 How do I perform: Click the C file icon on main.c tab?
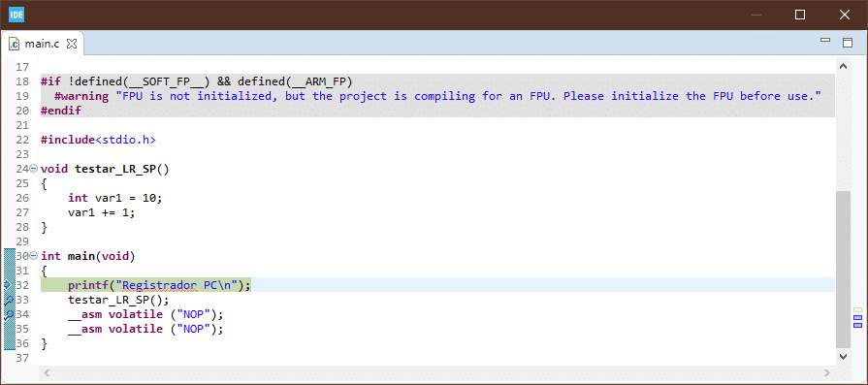(15, 44)
